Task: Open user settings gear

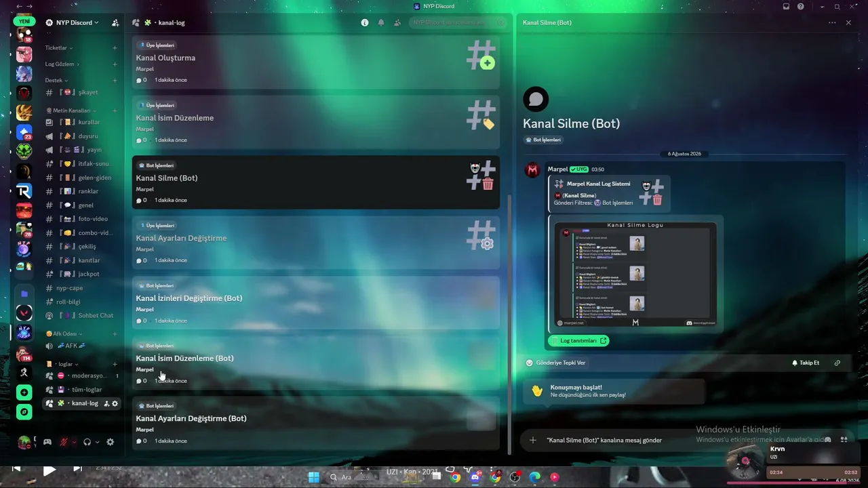Action: click(x=110, y=442)
